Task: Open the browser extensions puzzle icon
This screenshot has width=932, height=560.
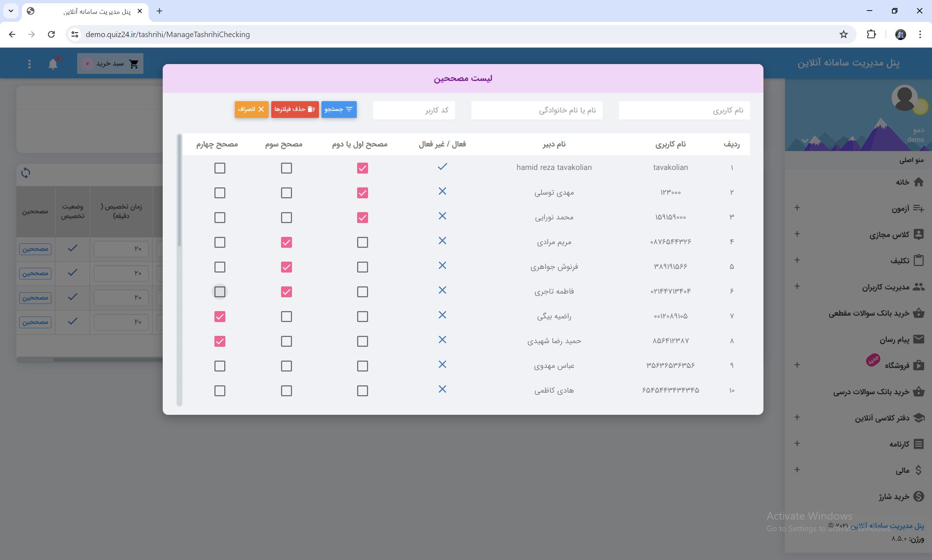Action: [x=871, y=34]
